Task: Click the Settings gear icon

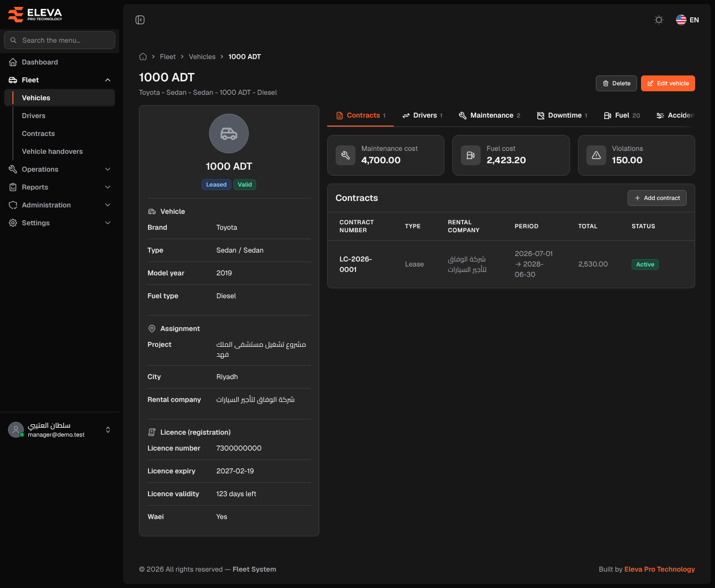Action: click(13, 223)
